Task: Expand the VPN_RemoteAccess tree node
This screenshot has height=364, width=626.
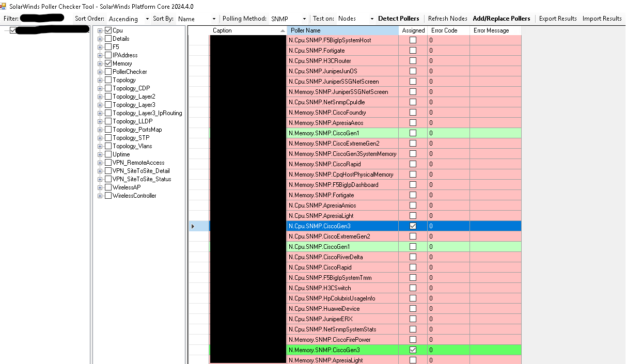Action: [x=100, y=163]
